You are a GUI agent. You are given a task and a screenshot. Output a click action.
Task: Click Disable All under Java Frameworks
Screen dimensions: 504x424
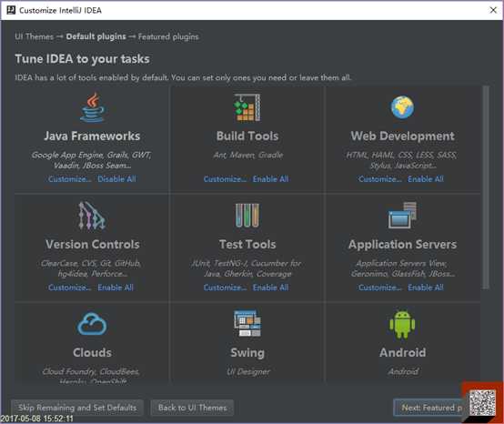(116, 179)
